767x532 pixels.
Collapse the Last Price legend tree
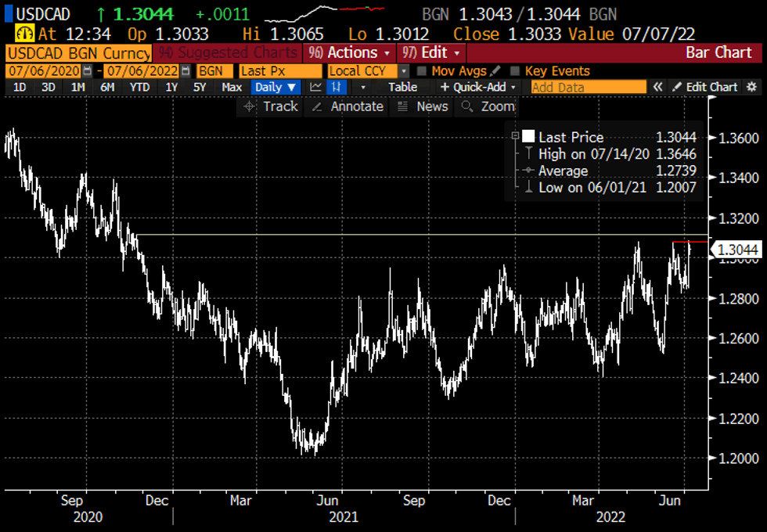(515, 136)
